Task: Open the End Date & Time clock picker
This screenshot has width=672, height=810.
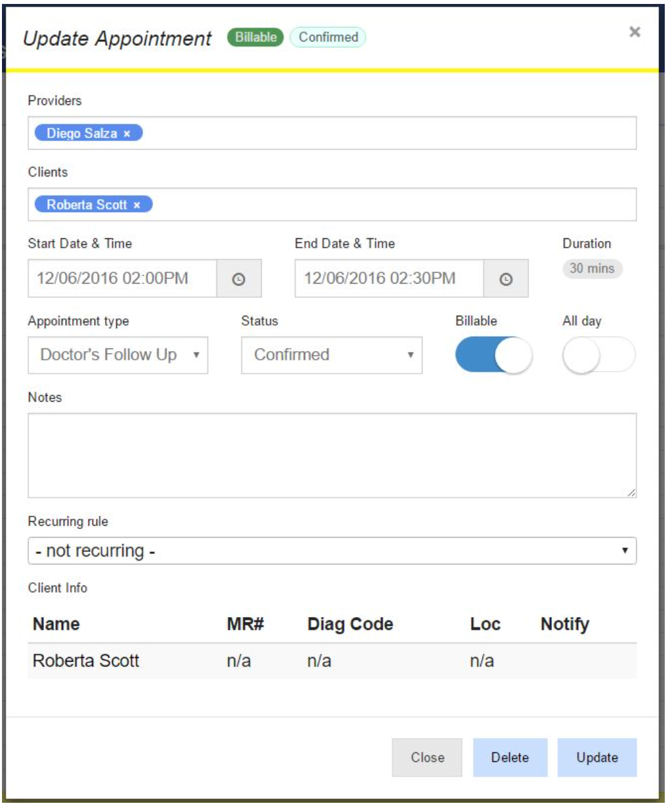Action: pos(506,279)
